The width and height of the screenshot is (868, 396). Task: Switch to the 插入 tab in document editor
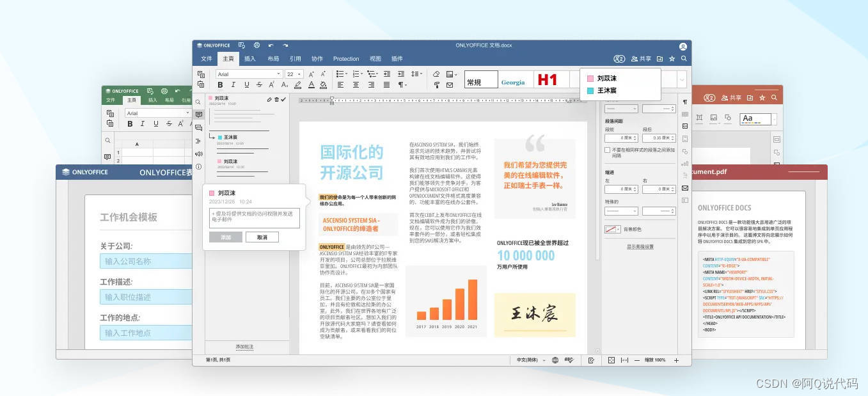click(250, 59)
